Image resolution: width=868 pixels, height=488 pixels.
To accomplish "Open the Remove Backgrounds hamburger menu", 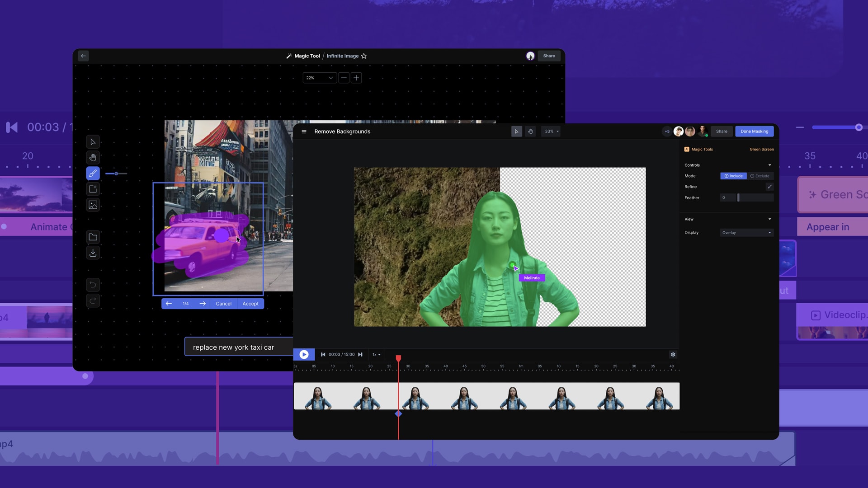I will pos(304,131).
